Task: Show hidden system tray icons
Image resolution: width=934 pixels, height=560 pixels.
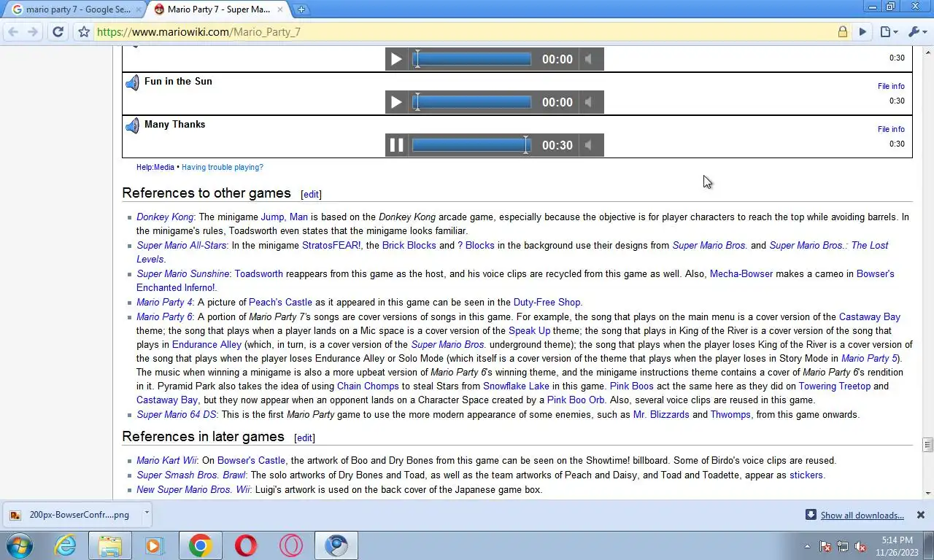Action: 807,546
